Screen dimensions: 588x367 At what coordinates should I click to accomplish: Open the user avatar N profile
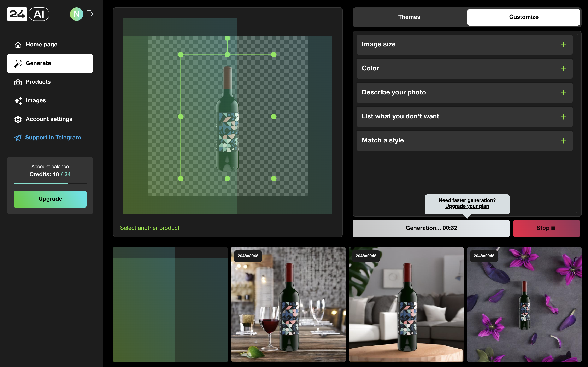pyautogui.click(x=76, y=14)
